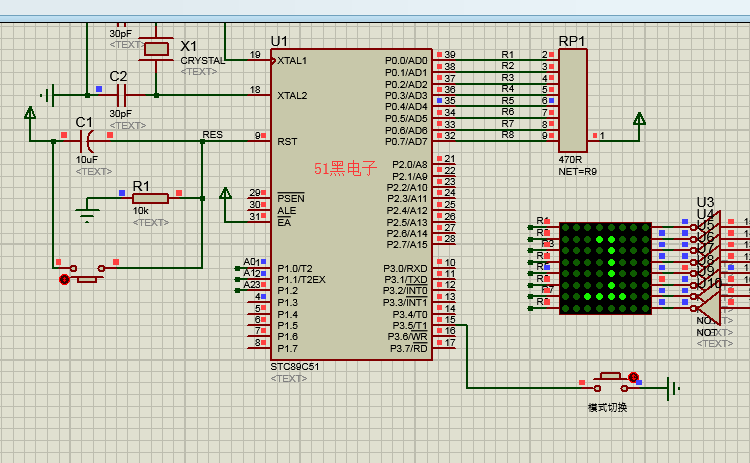Click the power terminal arrow right of RP1
Image resolution: width=750 pixels, height=463 pixels.
639,122
